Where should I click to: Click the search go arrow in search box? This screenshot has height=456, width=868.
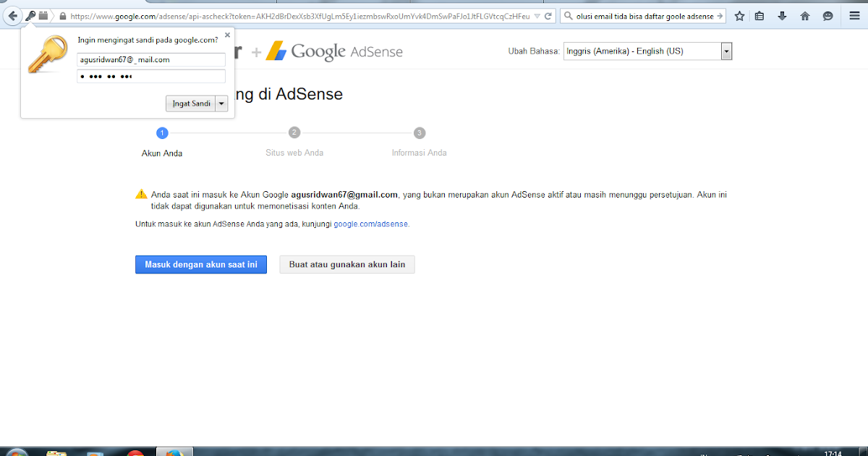(x=720, y=16)
